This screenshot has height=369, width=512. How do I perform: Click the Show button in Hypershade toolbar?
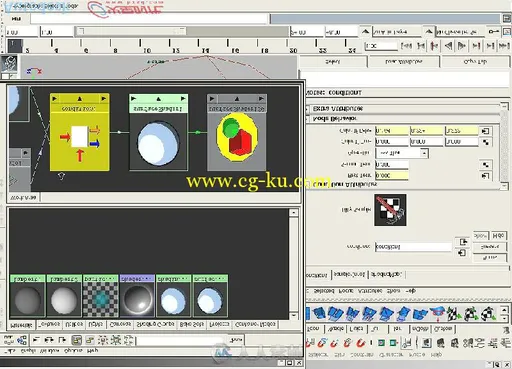[236, 340]
